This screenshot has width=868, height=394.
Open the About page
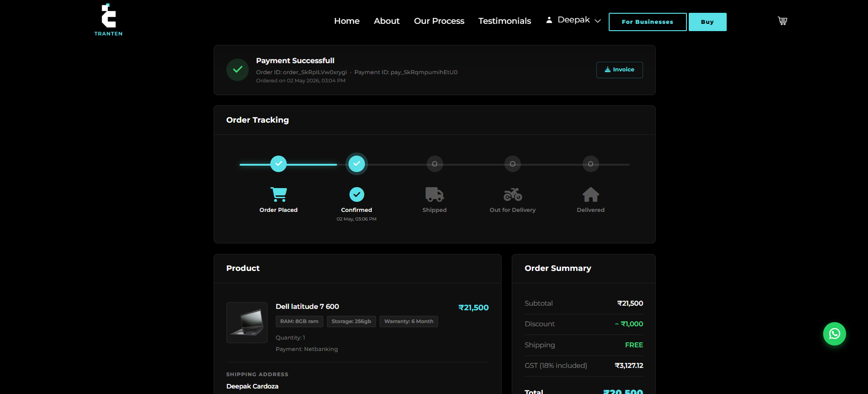(x=386, y=21)
